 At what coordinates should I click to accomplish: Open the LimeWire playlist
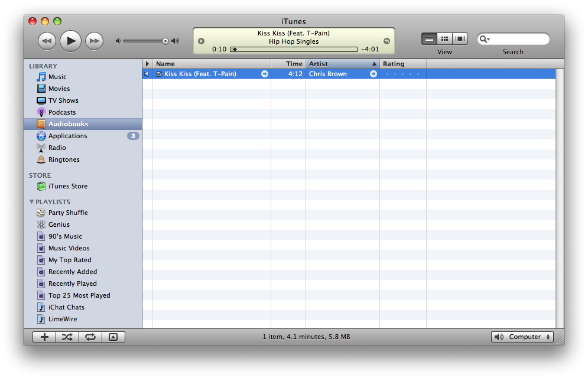point(63,319)
